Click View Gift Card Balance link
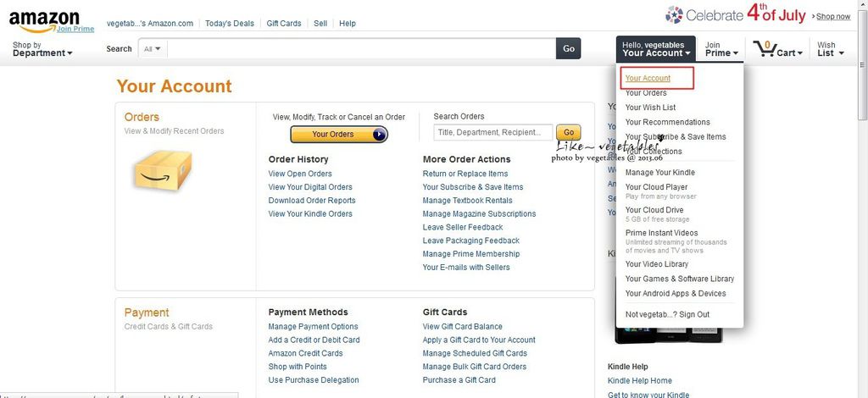 (x=463, y=327)
